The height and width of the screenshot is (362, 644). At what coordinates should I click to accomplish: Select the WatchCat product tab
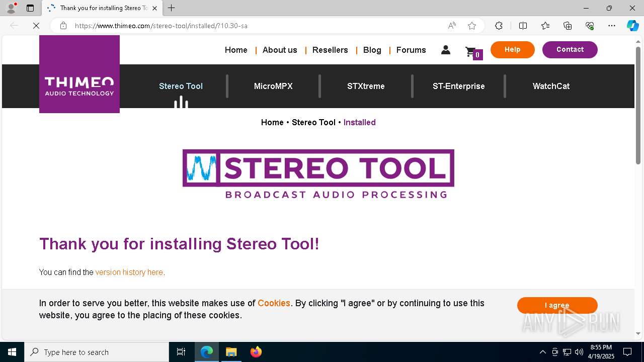(x=551, y=86)
